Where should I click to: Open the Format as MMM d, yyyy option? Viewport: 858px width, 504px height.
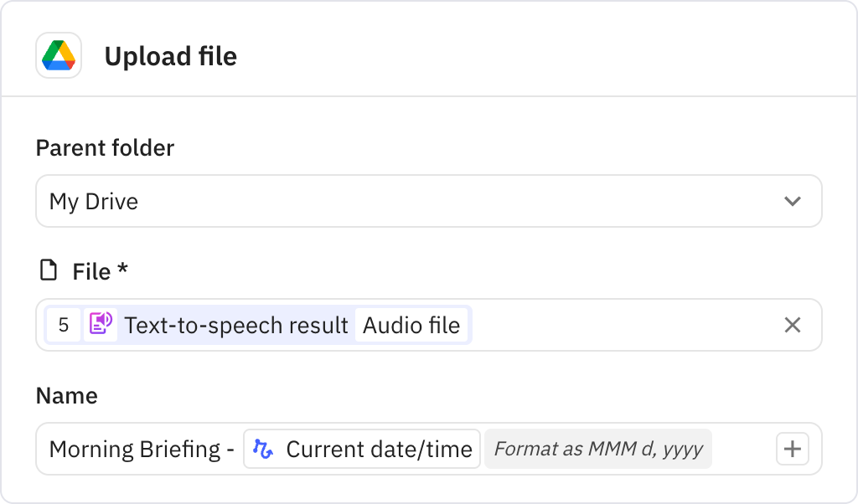point(598,450)
